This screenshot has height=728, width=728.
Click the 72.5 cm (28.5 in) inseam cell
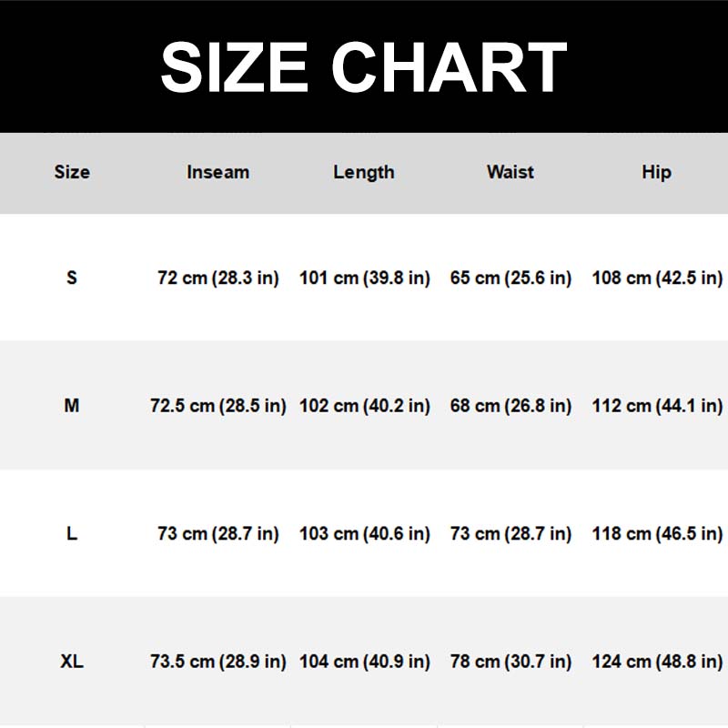pos(218,406)
